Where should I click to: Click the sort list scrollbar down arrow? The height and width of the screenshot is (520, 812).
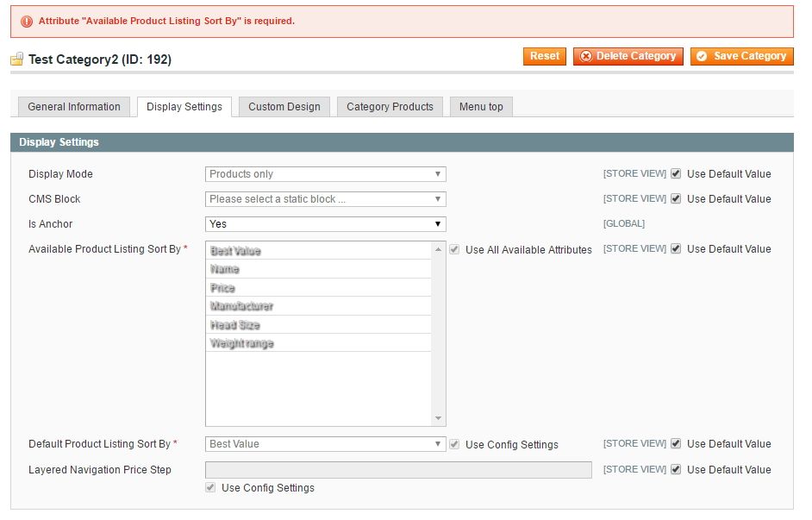439,419
